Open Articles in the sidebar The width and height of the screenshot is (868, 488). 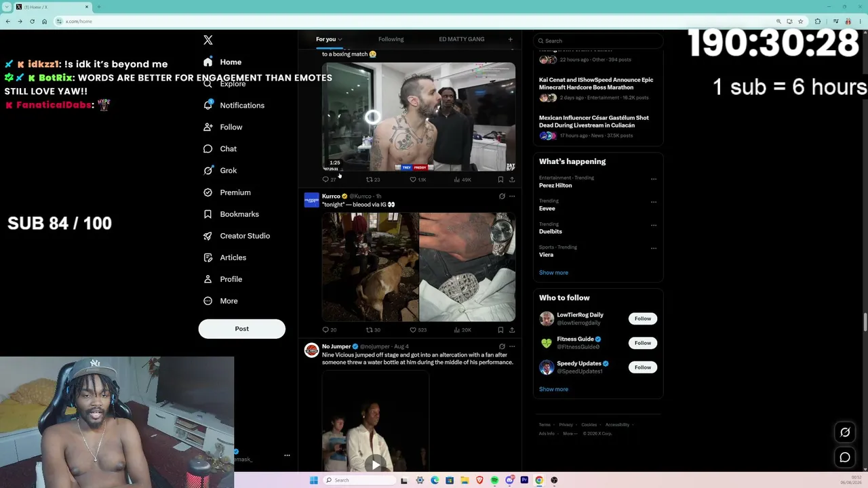coord(225,257)
